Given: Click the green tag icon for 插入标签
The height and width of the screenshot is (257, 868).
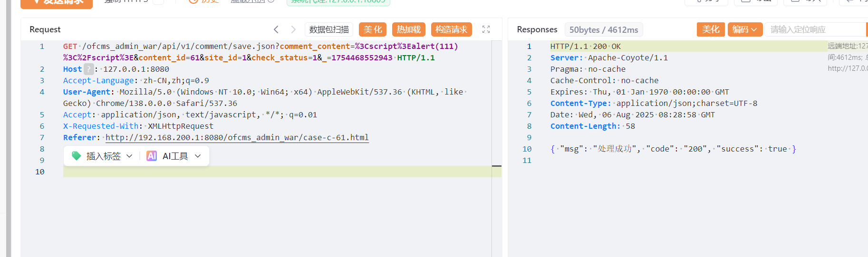Looking at the screenshot, I should 76,156.
